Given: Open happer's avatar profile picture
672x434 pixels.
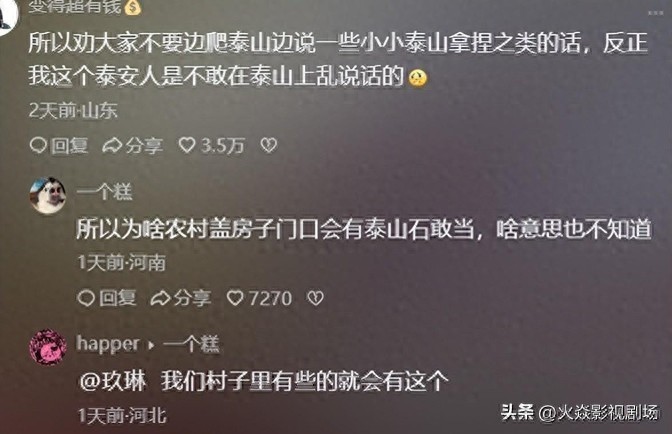Looking at the screenshot, I should [x=48, y=347].
